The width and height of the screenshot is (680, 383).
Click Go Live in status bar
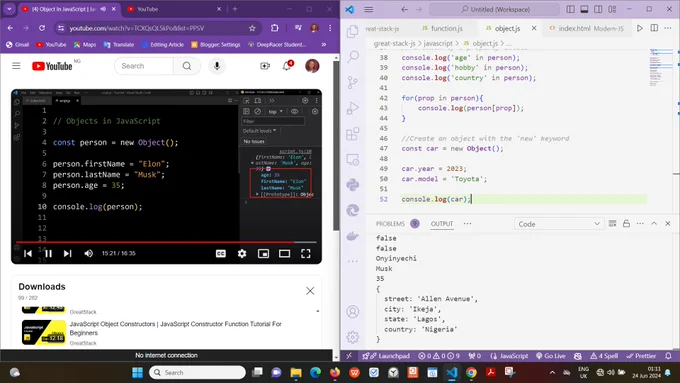[x=550, y=356]
